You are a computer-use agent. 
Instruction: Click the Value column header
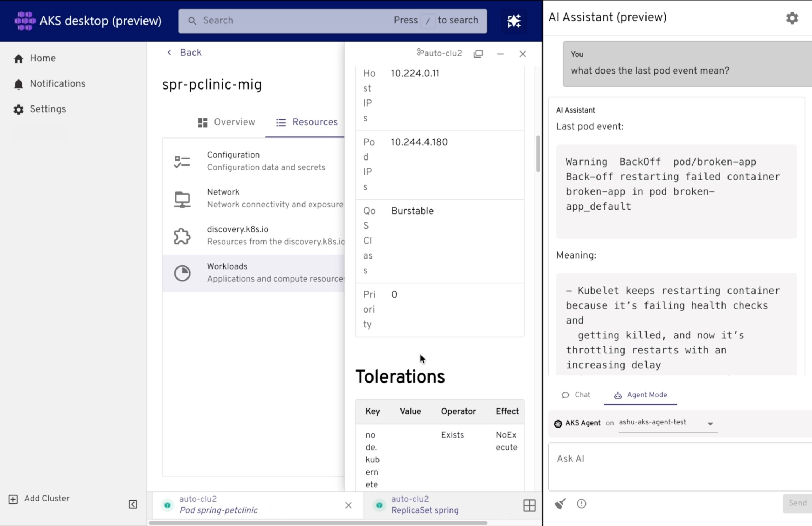[x=410, y=411]
